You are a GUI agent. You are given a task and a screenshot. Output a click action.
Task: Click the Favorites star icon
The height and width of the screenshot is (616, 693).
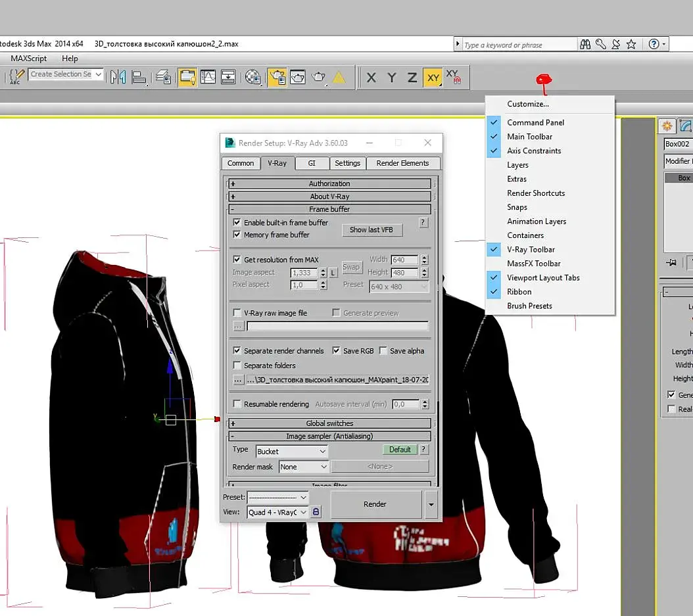click(631, 44)
